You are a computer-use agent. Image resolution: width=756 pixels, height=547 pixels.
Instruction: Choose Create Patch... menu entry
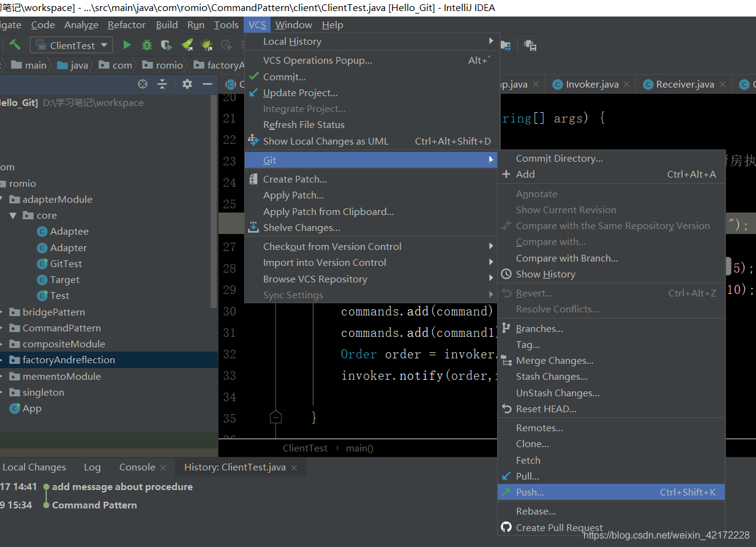372,179
